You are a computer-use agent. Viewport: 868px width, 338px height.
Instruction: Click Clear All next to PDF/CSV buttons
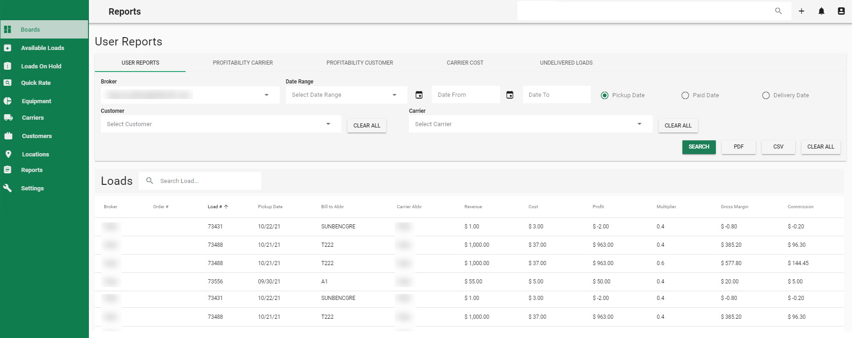[821, 147]
